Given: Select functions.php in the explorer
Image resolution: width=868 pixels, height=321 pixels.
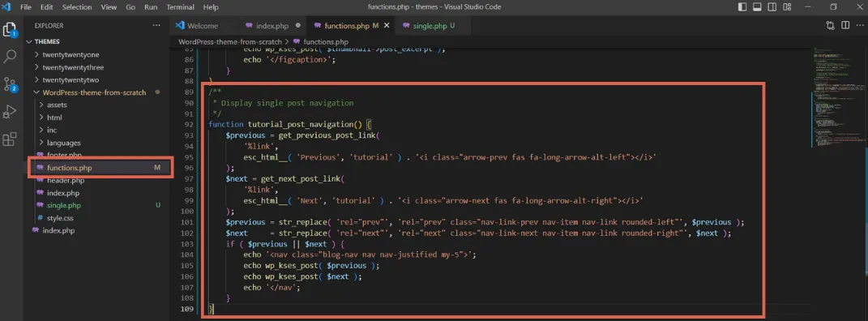Looking at the screenshot, I should (x=70, y=168).
